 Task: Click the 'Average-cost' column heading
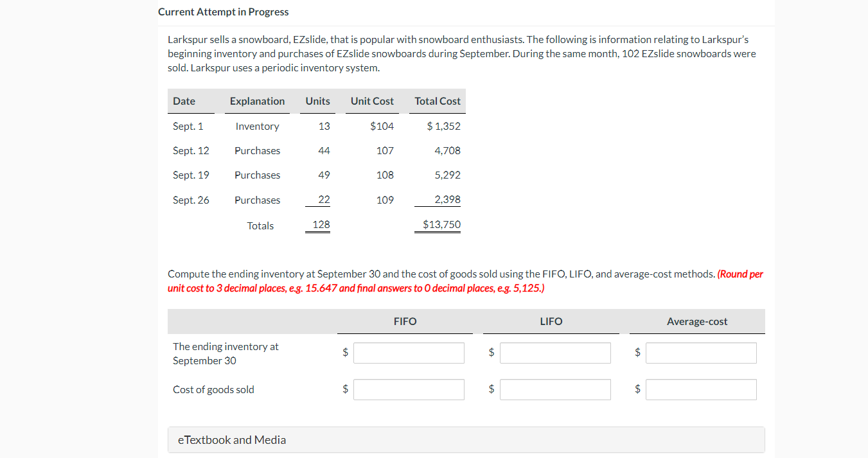pyautogui.click(x=697, y=322)
